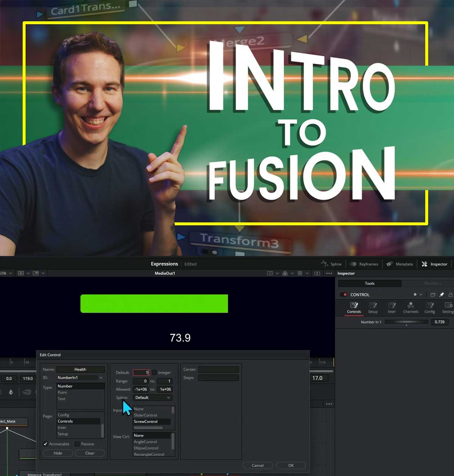Select EllipseControl in View Ctrl list
This screenshot has width=454, height=476.
[x=152, y=448]
